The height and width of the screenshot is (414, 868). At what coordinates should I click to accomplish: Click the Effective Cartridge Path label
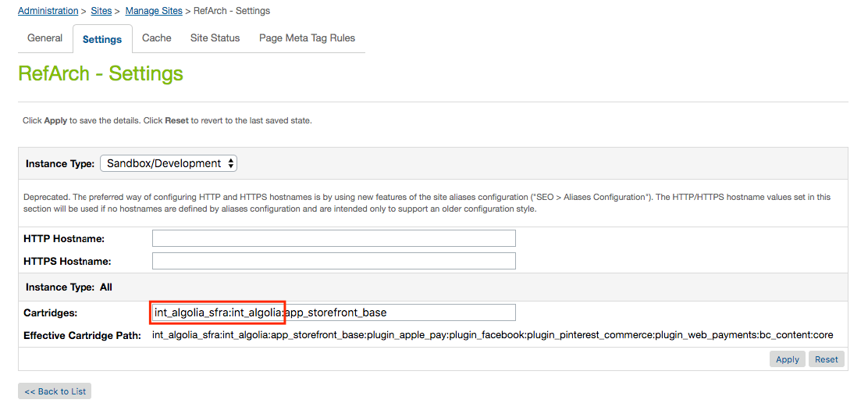pos(83,335)
